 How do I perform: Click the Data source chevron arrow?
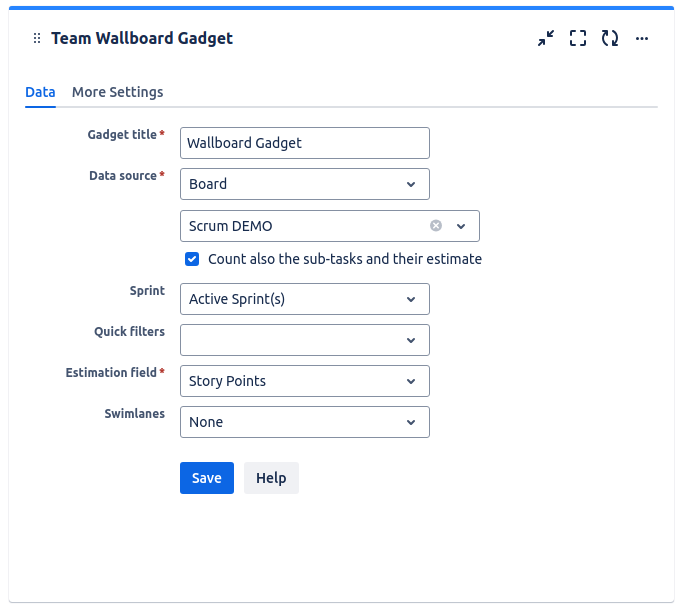click(411, 184)
